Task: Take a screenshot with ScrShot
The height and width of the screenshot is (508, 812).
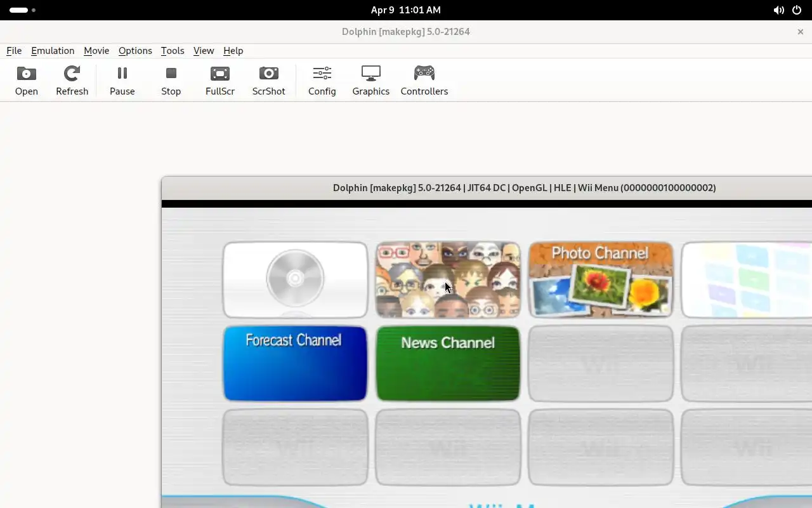Action: [269, 80]
